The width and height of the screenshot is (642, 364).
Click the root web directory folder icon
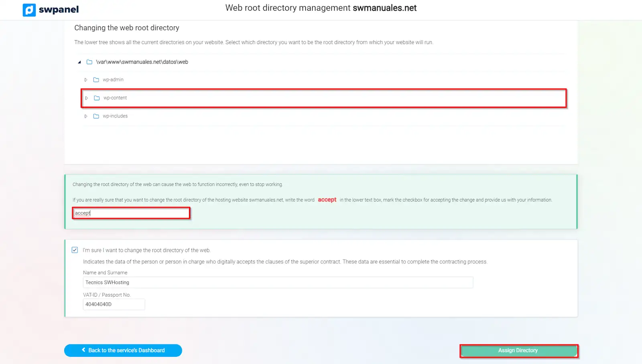[89, 62]
